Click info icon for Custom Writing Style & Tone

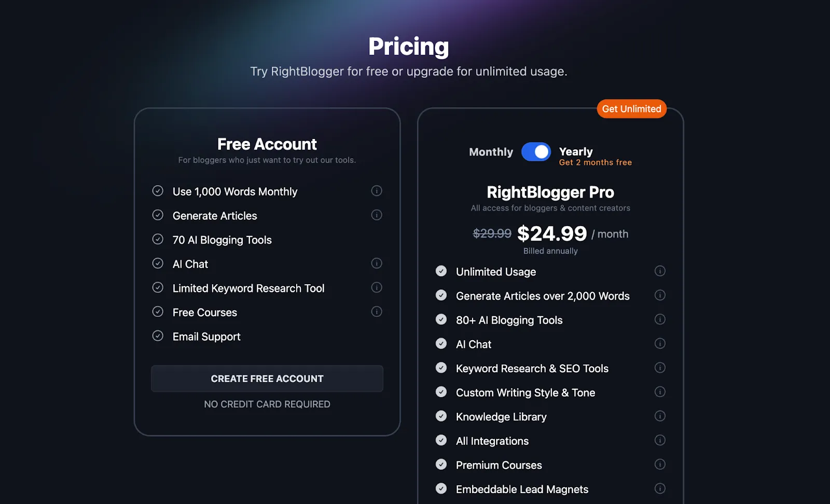[x=660, y=392]
